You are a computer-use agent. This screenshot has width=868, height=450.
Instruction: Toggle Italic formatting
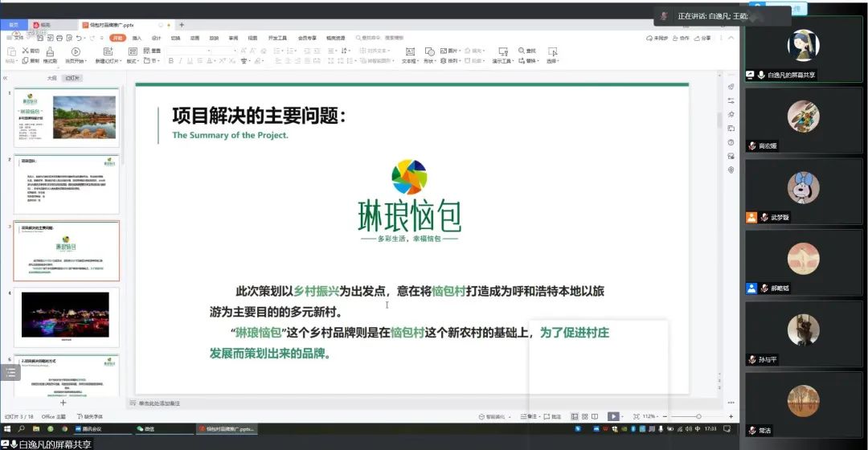(x=180, y=60)
